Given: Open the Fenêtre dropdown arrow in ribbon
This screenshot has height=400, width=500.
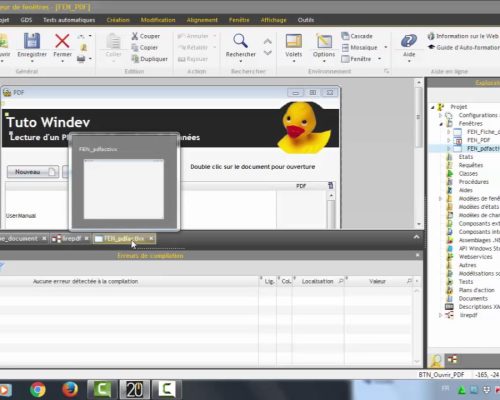Looking at the screenshot, I should click(379, 59).
